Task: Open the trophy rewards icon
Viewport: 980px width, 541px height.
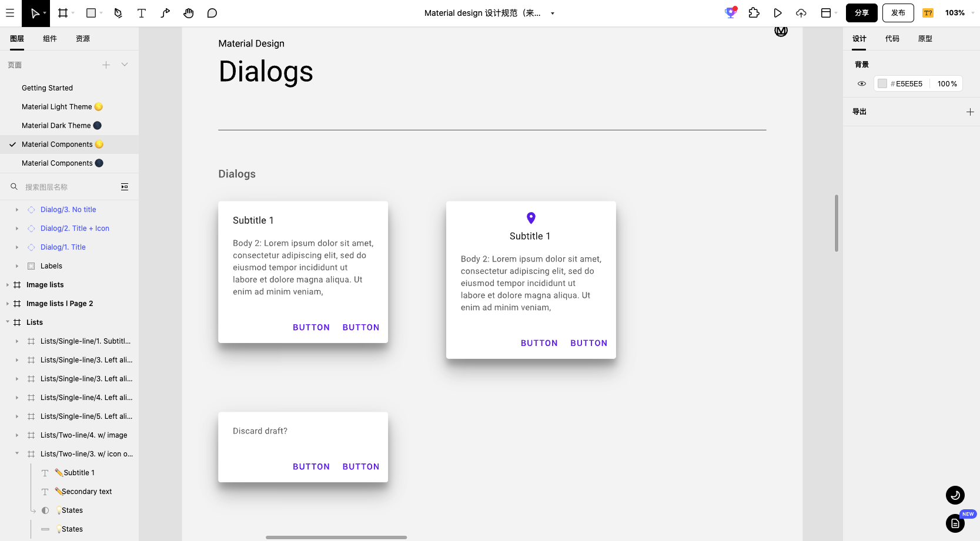Action: 731,12
